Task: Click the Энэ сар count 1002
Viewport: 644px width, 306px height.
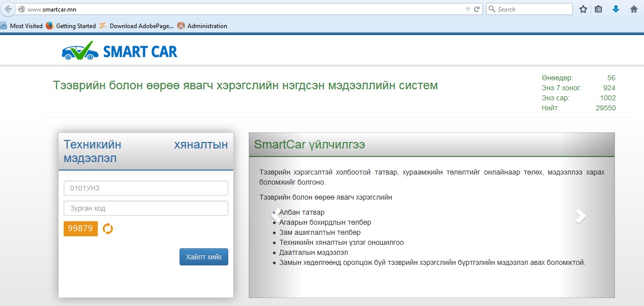Action: point(608,98)
